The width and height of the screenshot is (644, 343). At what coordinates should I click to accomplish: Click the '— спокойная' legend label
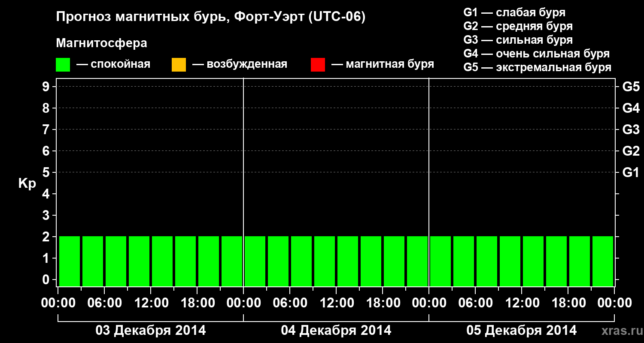point(113,64)
